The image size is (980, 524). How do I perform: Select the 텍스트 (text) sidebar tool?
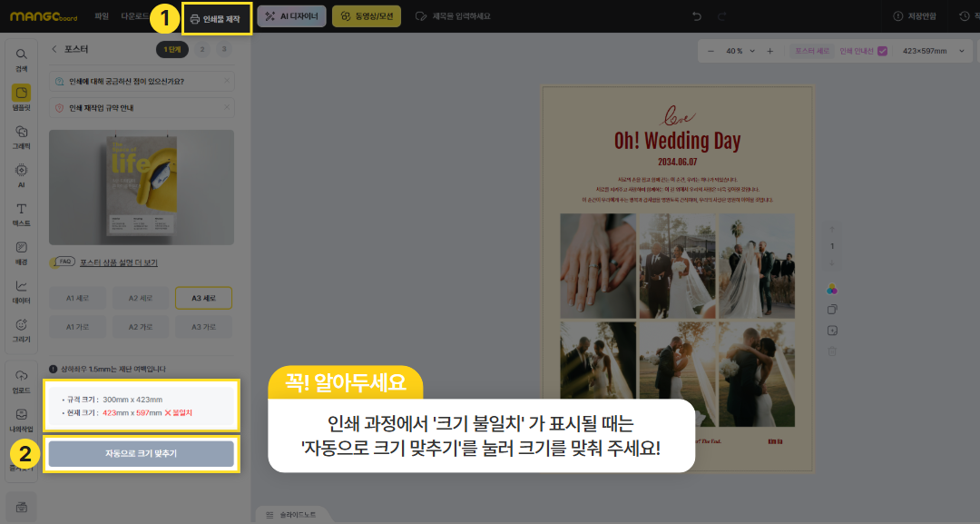pyautogui.click(x=21, y=214)
